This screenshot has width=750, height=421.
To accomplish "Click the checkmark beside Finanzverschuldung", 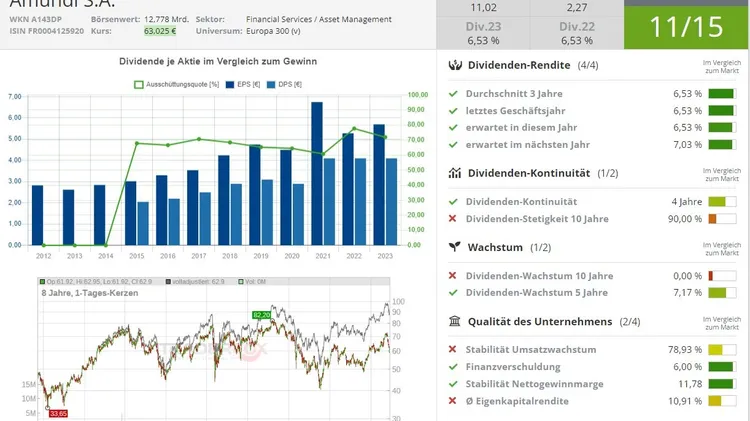I will point(453,366).
